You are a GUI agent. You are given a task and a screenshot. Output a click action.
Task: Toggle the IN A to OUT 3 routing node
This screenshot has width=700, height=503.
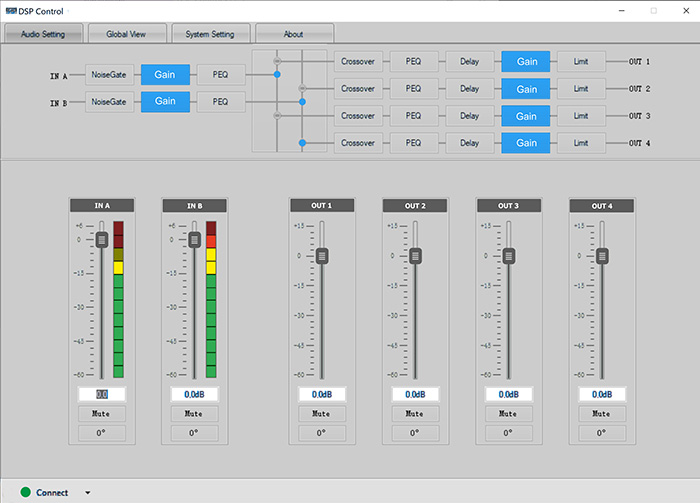pos(277,115)
